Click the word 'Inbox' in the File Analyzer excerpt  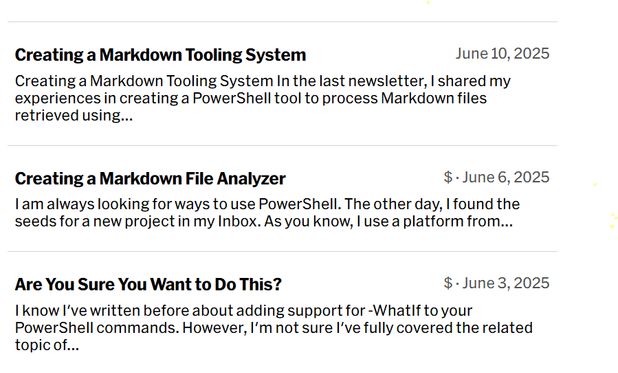(239, 221)
